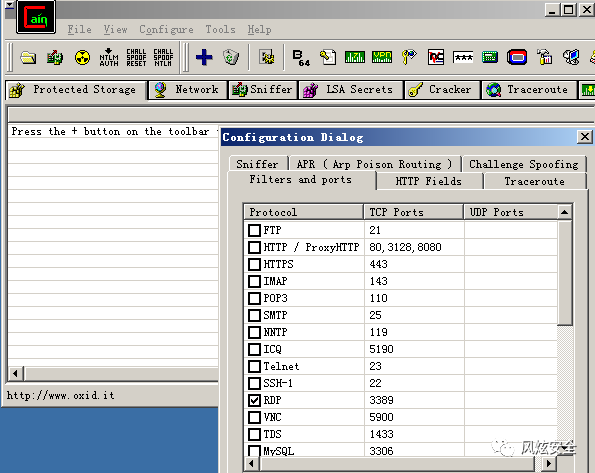This screenshot has width=595, height=473.
Task: Check the Telnet protocol checkbox
Action: click(254, 366)
